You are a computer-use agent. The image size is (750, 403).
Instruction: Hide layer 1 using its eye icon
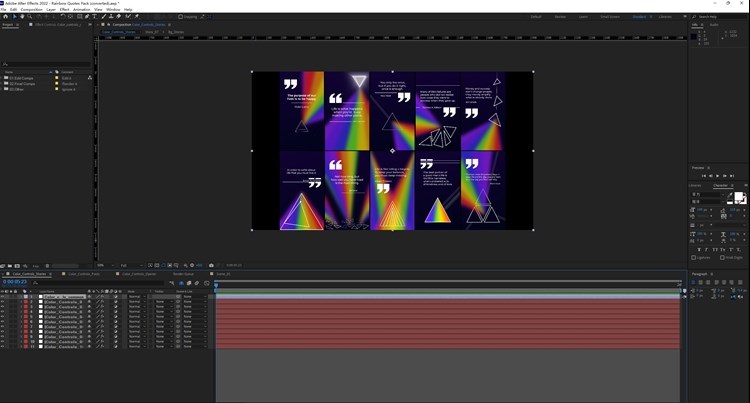coord(2,297)
